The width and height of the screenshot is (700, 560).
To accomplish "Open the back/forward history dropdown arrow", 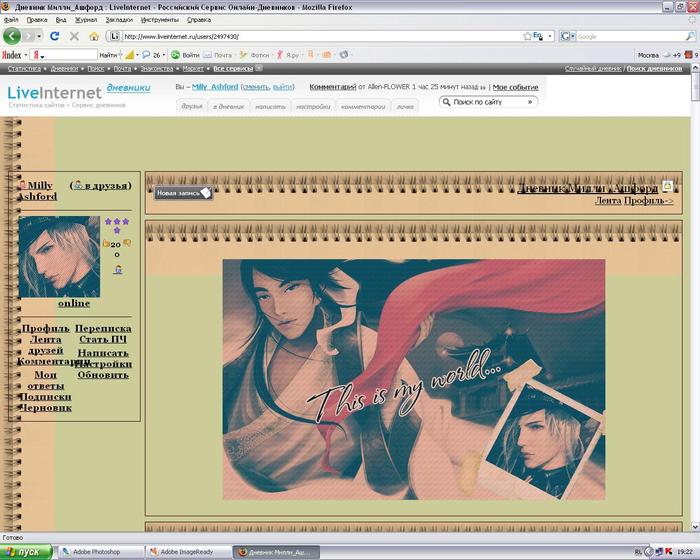I will click(x=39, y=36).
